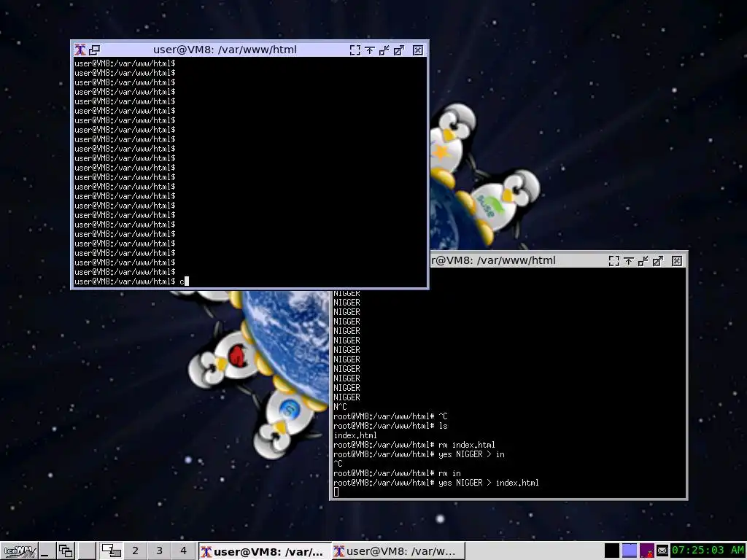Click the root terminal's title bar text
Screen dimensions: 747x560
[493, 260]
